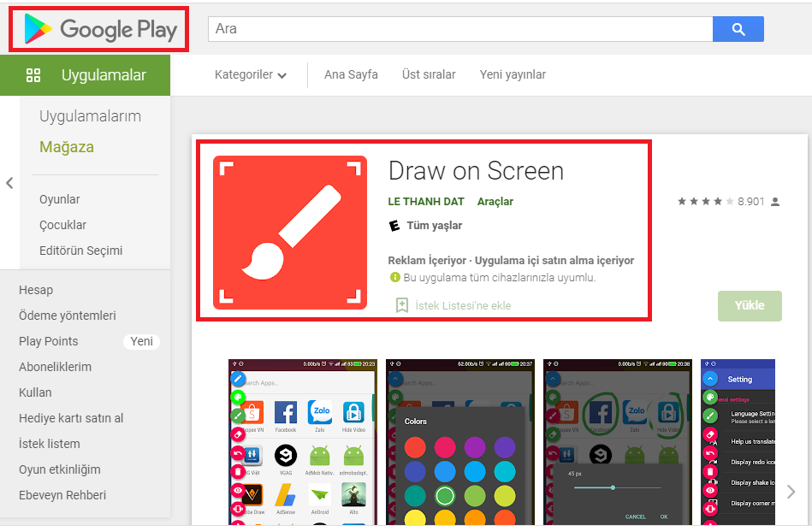Click Facebook icon in first screenshot

tap(285, 412)
